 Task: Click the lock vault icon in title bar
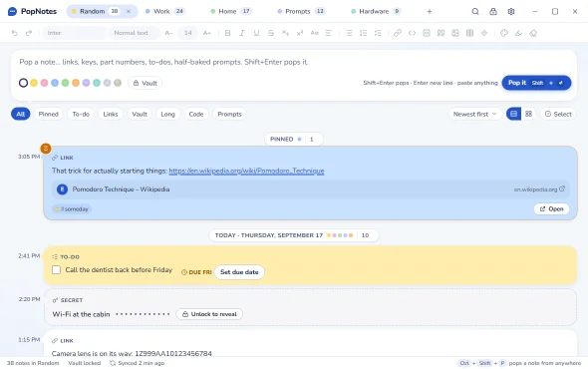pyautogui.click(x=493, y=11)
